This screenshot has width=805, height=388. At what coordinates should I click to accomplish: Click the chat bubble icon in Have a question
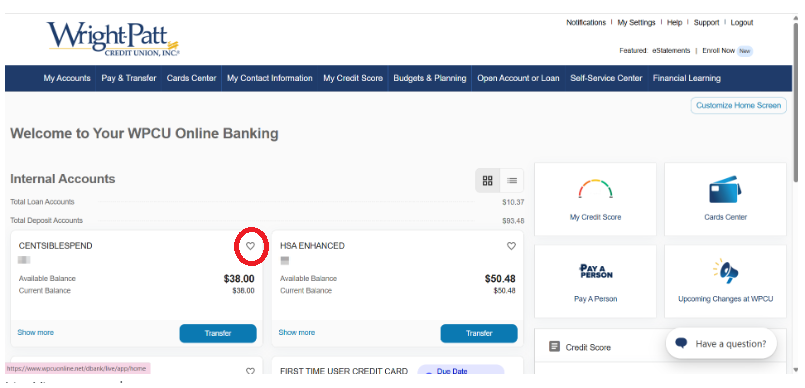point(681,343)
